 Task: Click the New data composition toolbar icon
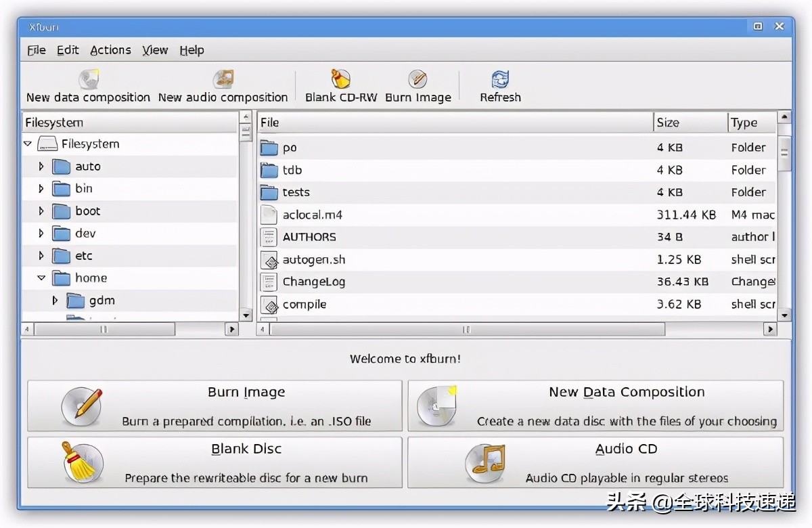(89, 79)
